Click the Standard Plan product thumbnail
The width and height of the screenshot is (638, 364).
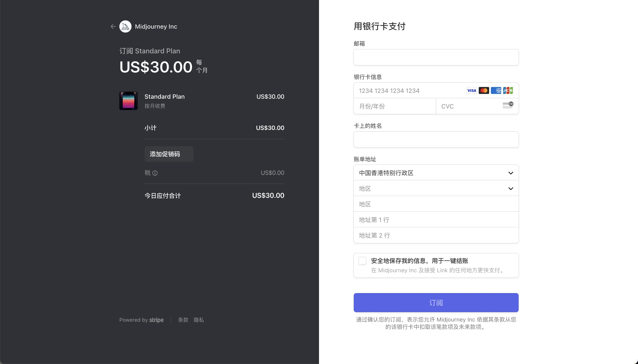pyautogui.click(x=128, y=101)
